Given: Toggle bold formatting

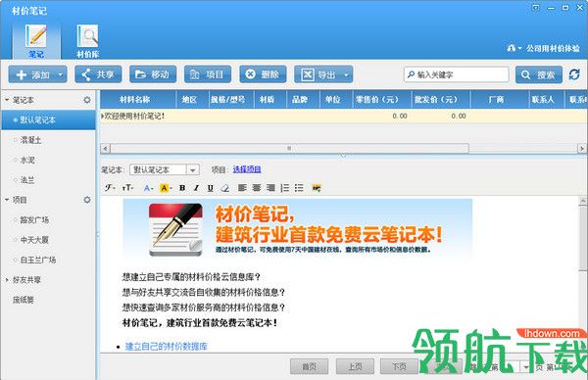Looking at the screenshot, I should (x=182, y=188).
